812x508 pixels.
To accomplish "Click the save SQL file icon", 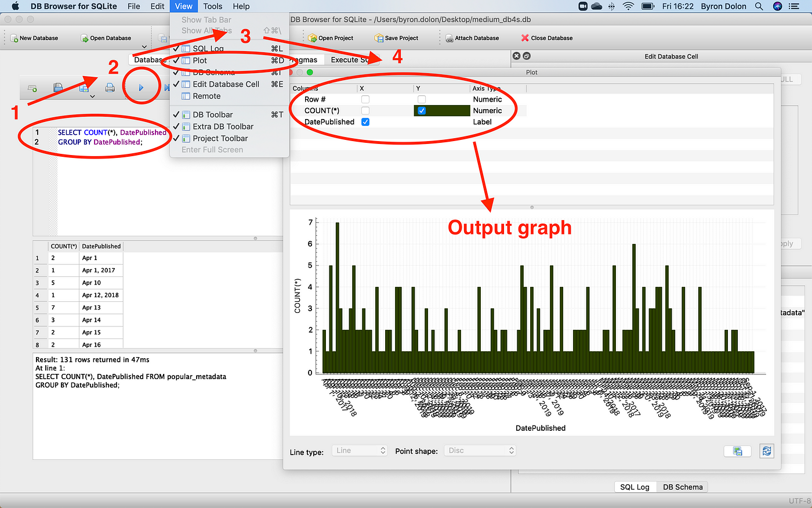I will click(84, 88).
